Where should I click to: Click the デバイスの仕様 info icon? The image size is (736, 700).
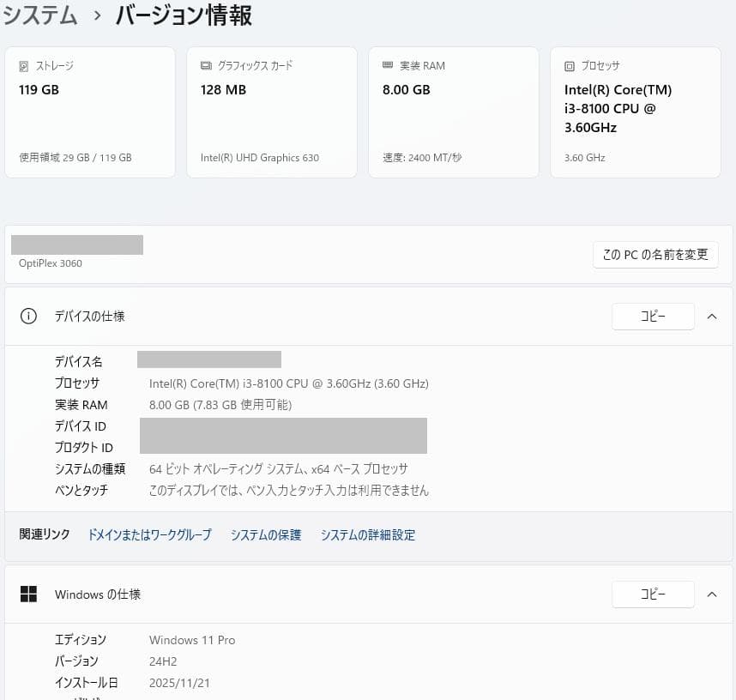(x=28, y=316)
